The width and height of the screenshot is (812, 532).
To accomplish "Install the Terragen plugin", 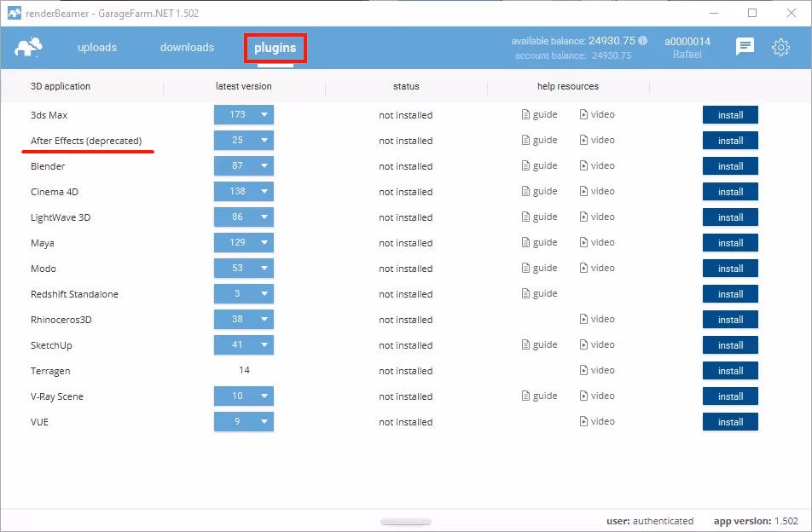I will coord(730,371).
